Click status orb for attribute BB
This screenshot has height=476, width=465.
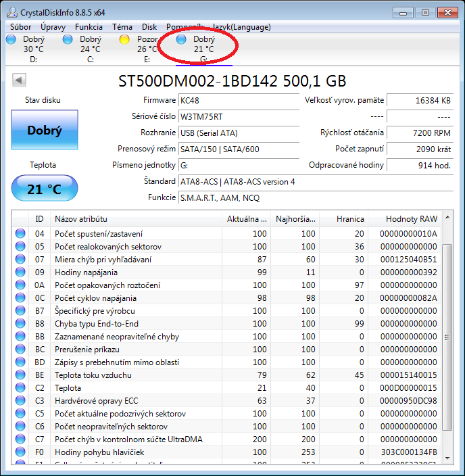(20, 336)
